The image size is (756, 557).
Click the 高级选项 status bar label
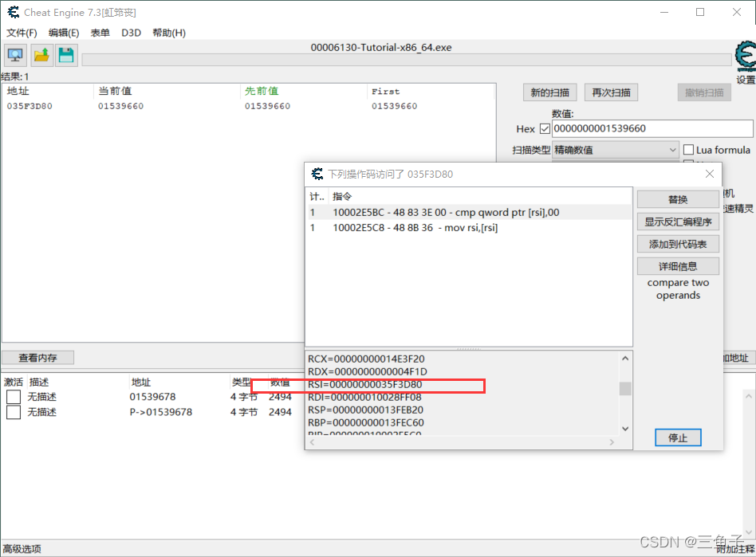click(22, 549)
